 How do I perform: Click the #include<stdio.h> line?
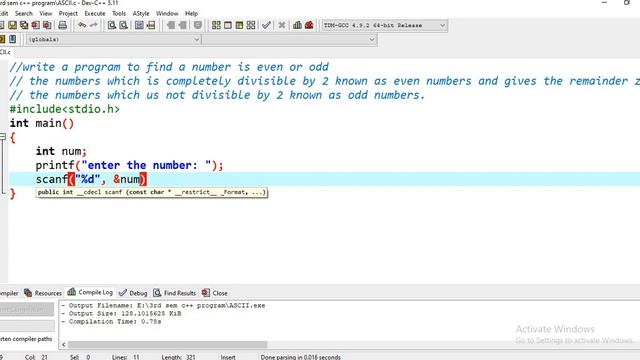[x=64, y=109]
